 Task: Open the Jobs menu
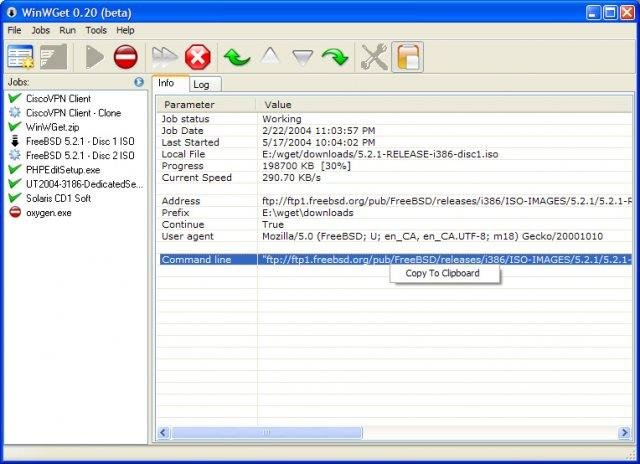[x=40, y=30]
